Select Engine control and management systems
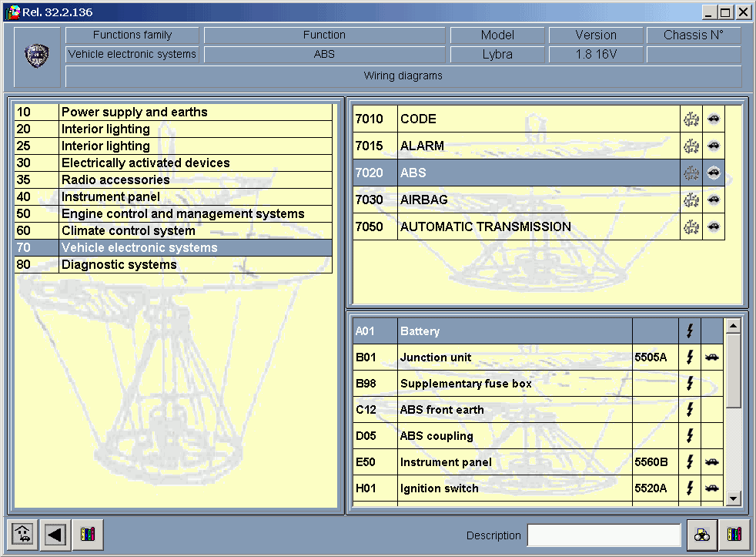The height and width of the screenshot is (557, 756). [173, 214]
